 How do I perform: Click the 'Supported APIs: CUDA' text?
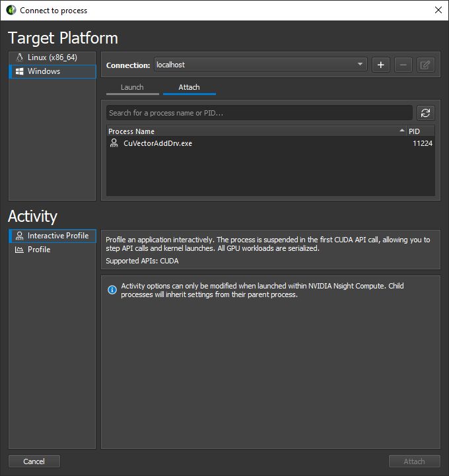tap(142, 261)
